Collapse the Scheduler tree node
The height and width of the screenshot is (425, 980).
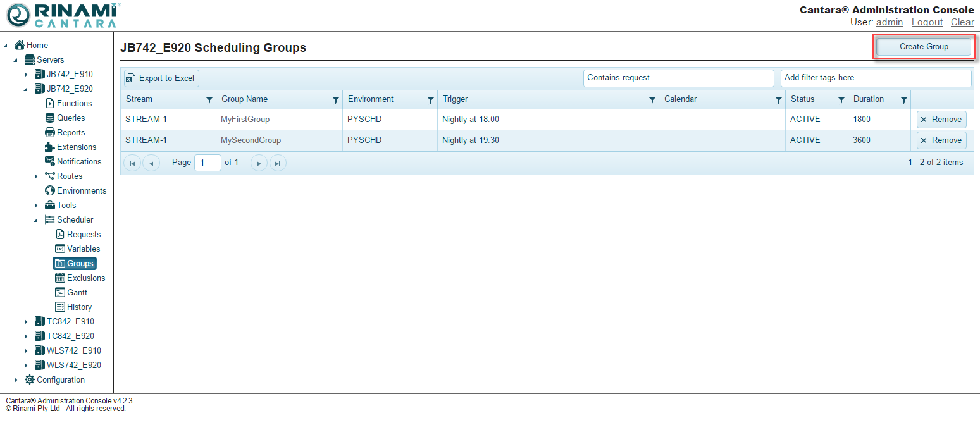pos(36,220)
